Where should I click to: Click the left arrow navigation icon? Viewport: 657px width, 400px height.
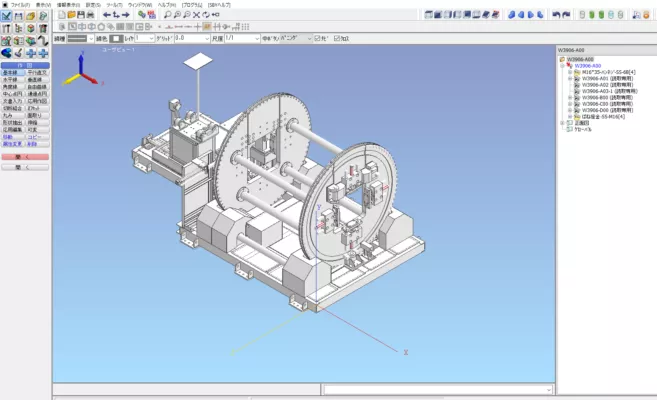click(106, 16)
